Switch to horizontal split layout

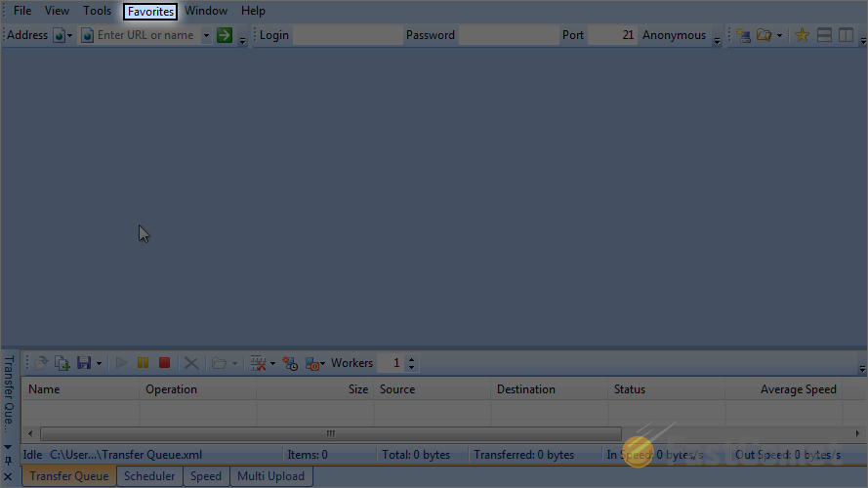(x=824, y=35)
